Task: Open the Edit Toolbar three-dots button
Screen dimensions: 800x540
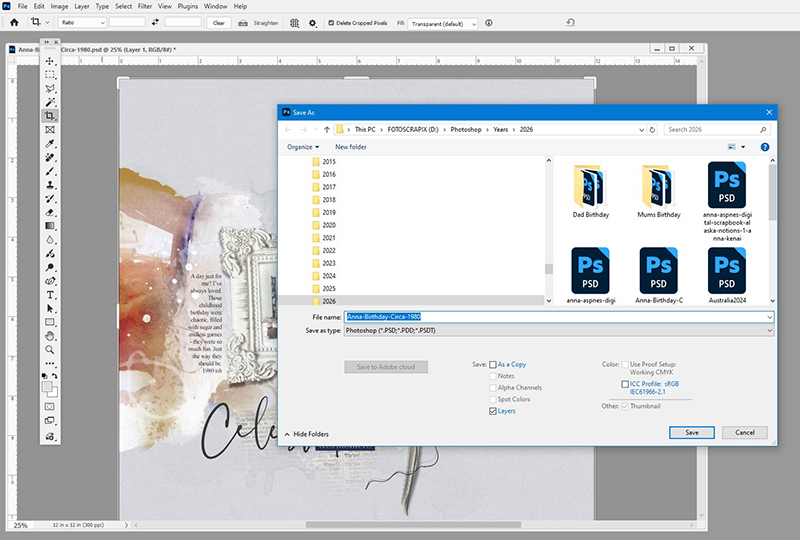Action: (49, 364)
